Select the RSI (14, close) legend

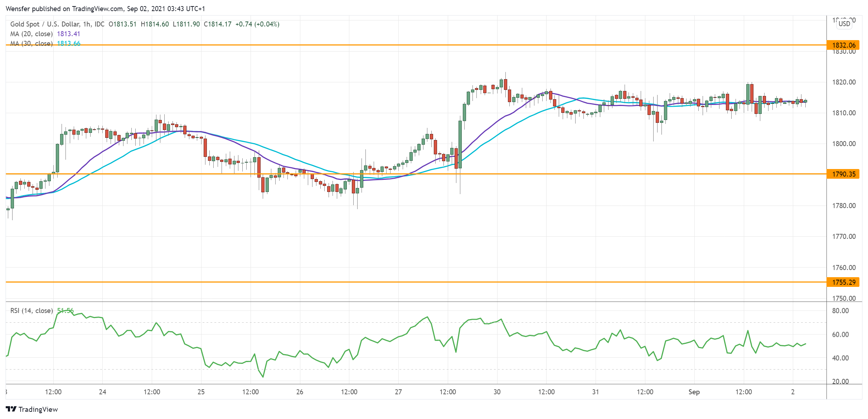31,310
